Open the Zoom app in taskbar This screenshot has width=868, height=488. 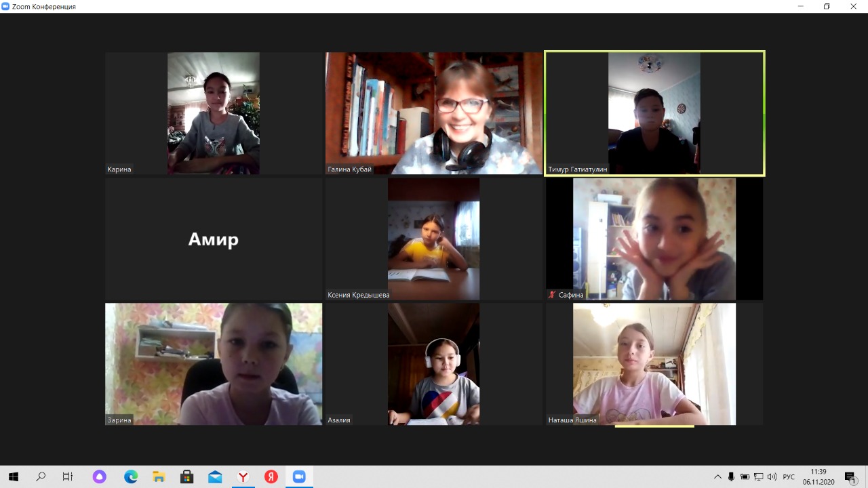point(299,476)
